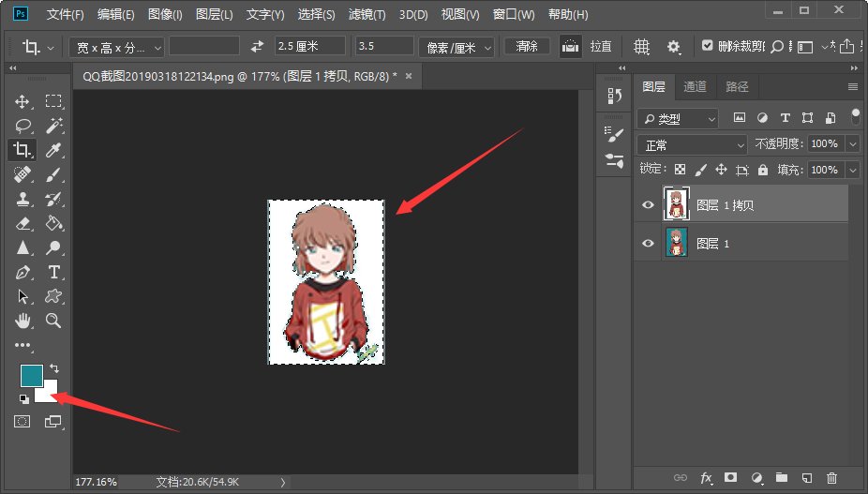The width and height of the screenshot is (868, 494).
Task: Toggle Delete Cropped Pixels checkbox
Action: (707, 46)
